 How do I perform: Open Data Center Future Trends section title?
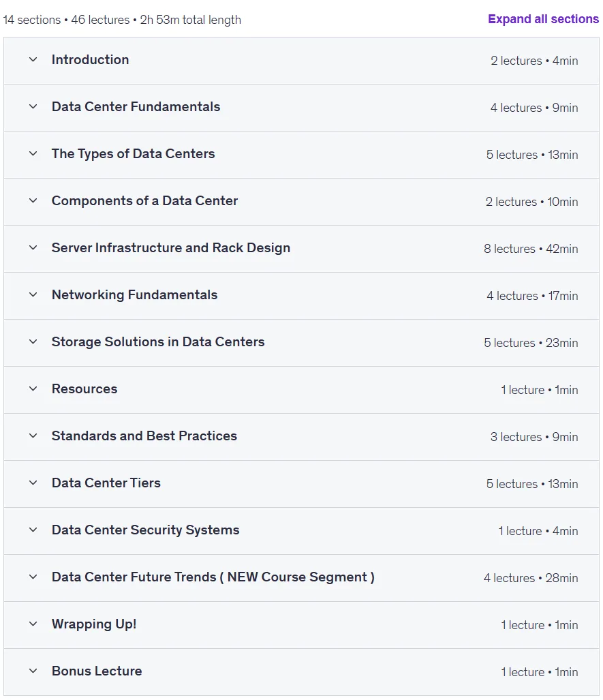point(213,577)
